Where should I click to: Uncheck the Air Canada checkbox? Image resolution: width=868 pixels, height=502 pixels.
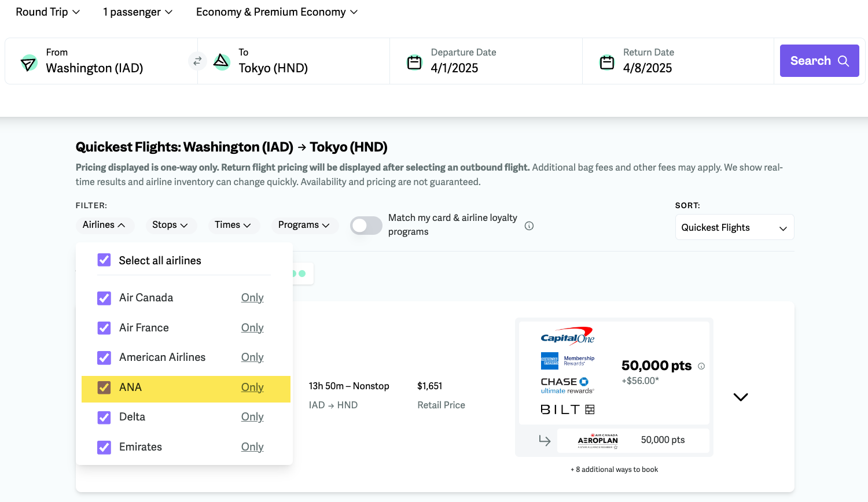104,298
